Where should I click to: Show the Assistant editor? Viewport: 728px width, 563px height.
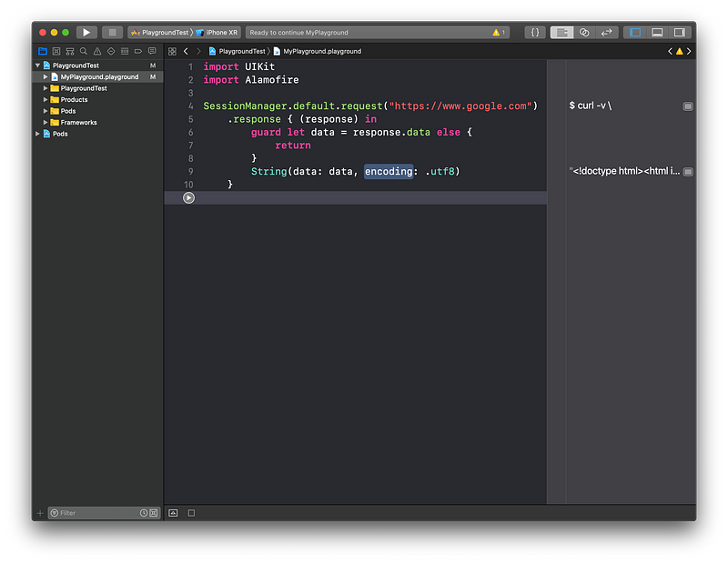pyautogui.click(x=584, y=33)
